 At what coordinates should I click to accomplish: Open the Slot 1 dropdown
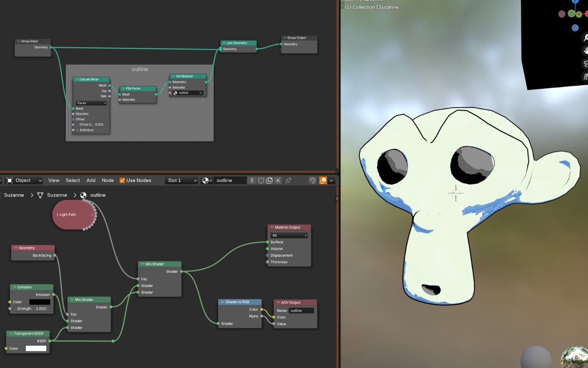tap(181, 181)
